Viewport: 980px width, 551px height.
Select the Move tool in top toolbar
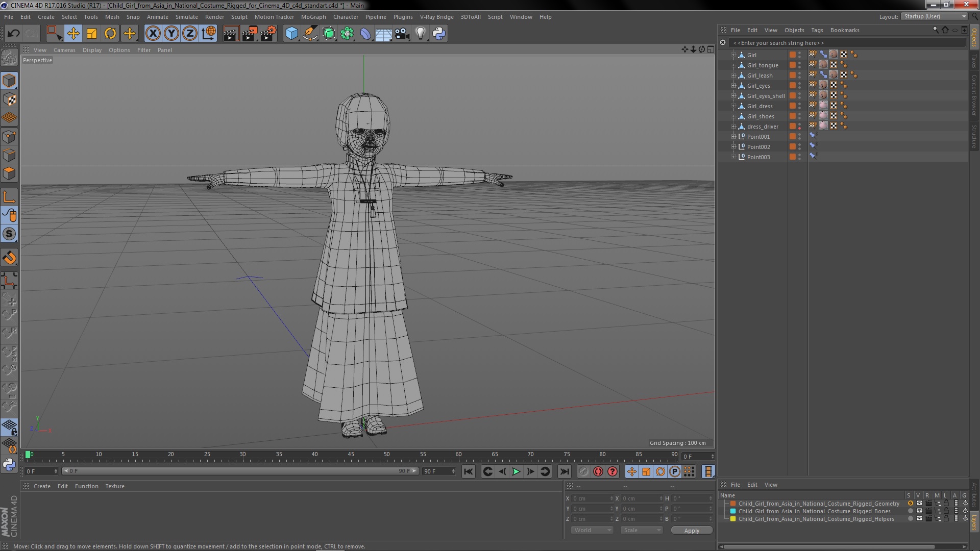pos(73,34)
